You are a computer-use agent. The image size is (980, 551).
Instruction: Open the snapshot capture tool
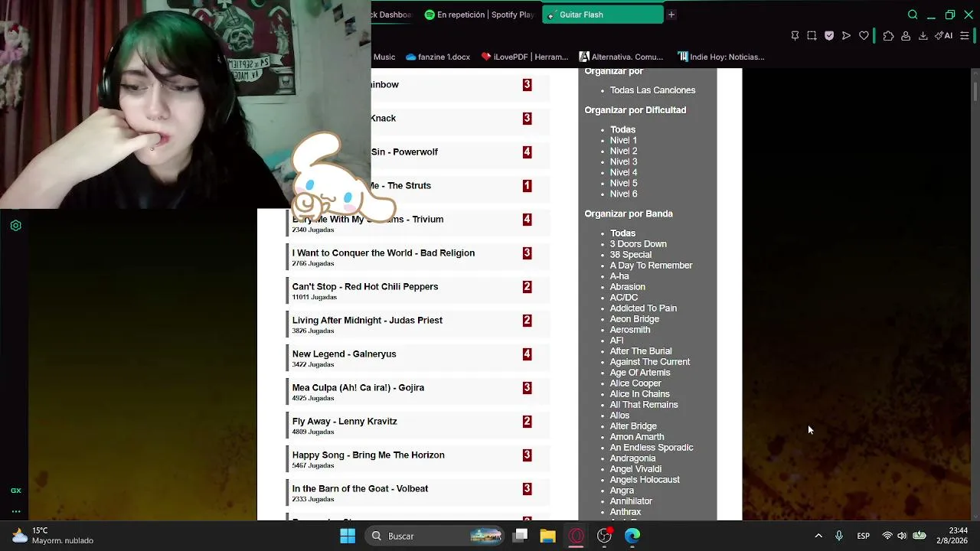812,36
